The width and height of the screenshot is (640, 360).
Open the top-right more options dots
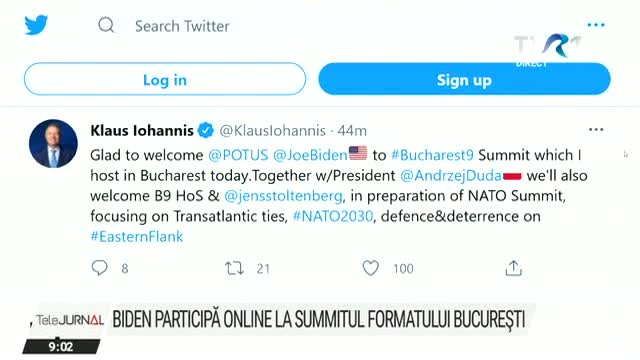596,25
